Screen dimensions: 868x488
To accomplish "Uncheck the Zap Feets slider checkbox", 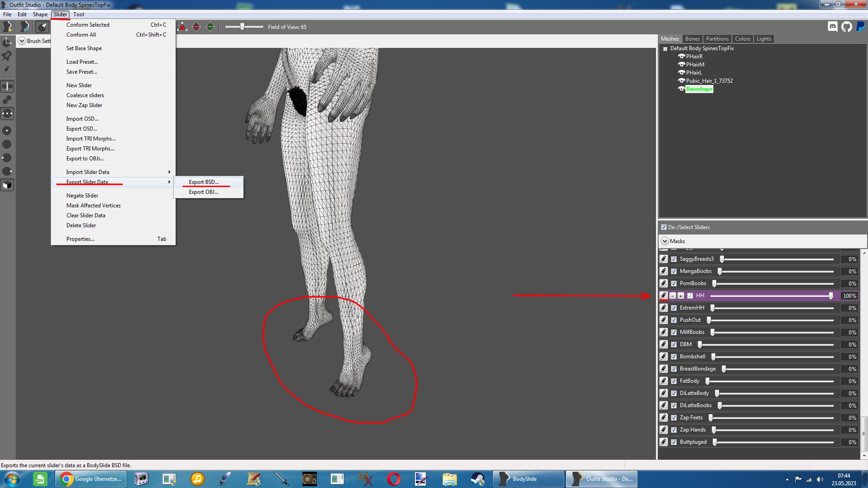I will click(674, 418).
